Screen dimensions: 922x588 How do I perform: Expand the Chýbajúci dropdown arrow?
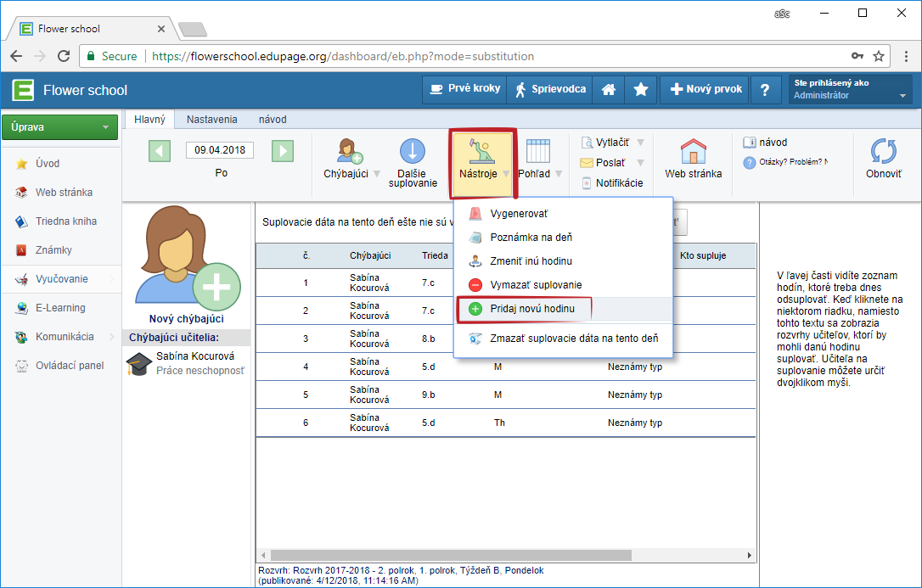(x=377, y=174)
